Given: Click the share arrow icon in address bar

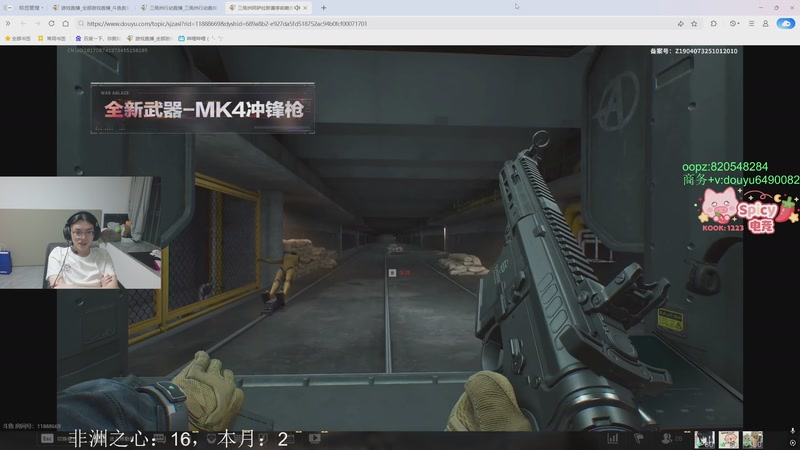Looking at the screenshot, I should pos(681,23).
